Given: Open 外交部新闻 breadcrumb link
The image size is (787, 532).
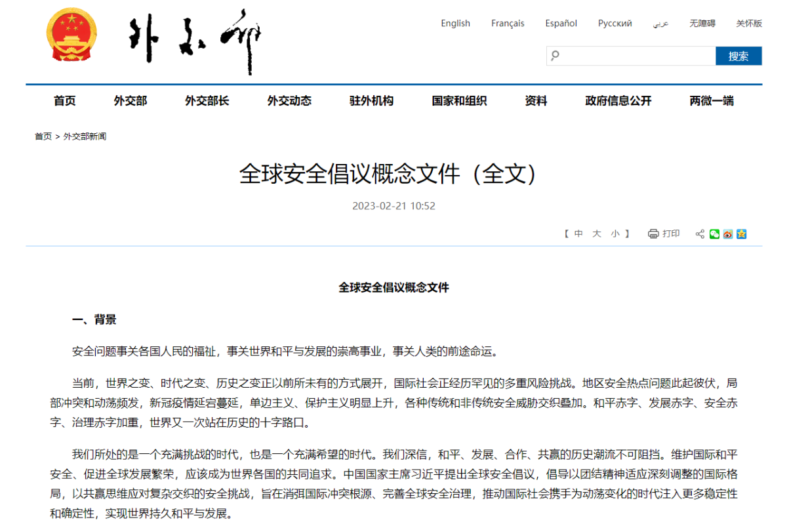Looking at the screenshot, I should pyautogui.click(x=85, y=136).
